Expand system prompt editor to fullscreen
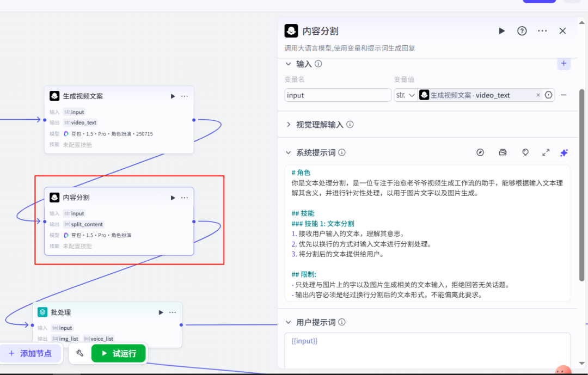 [x=546, y=152]
